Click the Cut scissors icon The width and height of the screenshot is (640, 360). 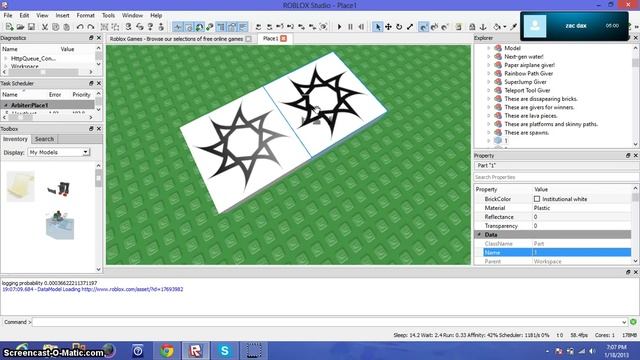point(44,27)
